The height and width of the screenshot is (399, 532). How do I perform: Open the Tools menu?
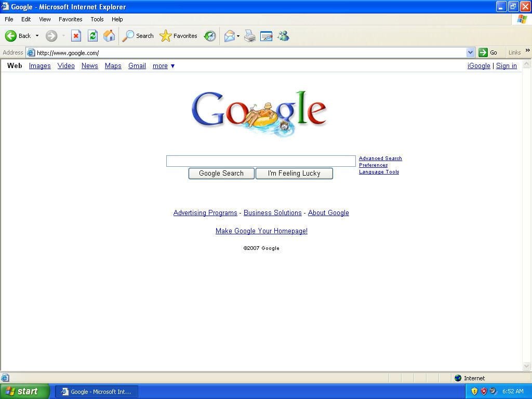(97, 19)
